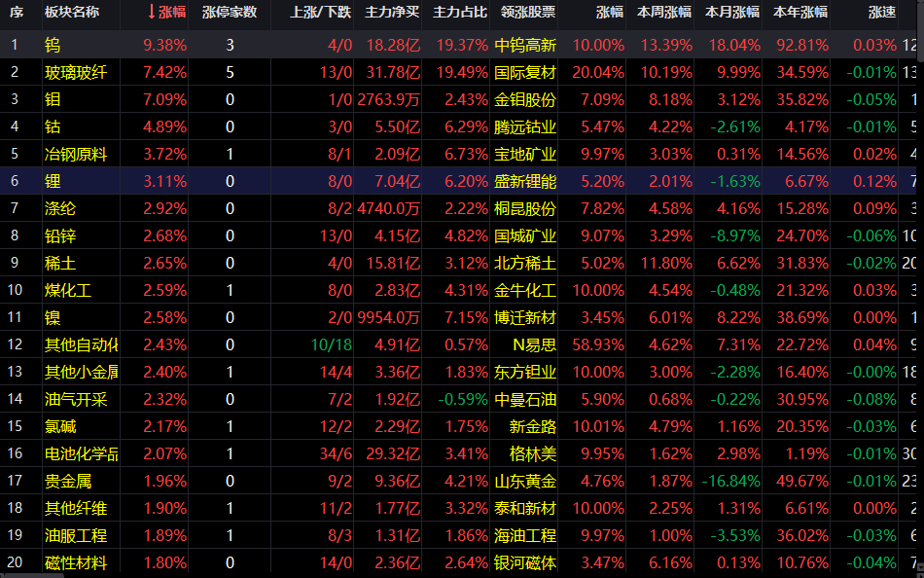Click the -16.84% monthly change cell

pos(730,481)
